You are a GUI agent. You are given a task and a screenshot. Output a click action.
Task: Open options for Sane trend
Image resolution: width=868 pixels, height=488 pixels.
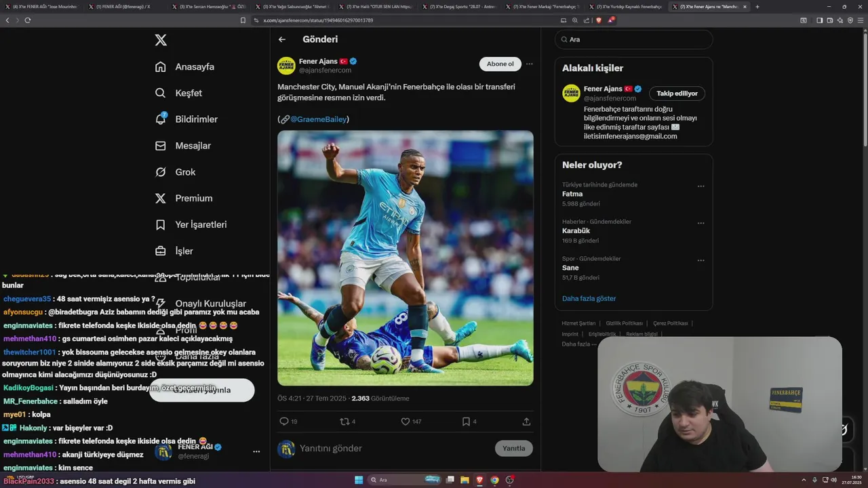click(701, 260)
